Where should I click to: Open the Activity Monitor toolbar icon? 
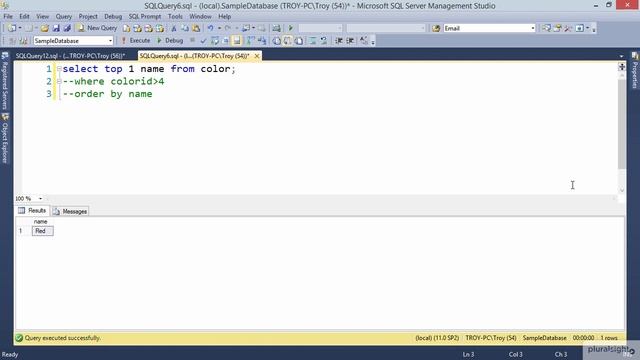tap(276, 28)
